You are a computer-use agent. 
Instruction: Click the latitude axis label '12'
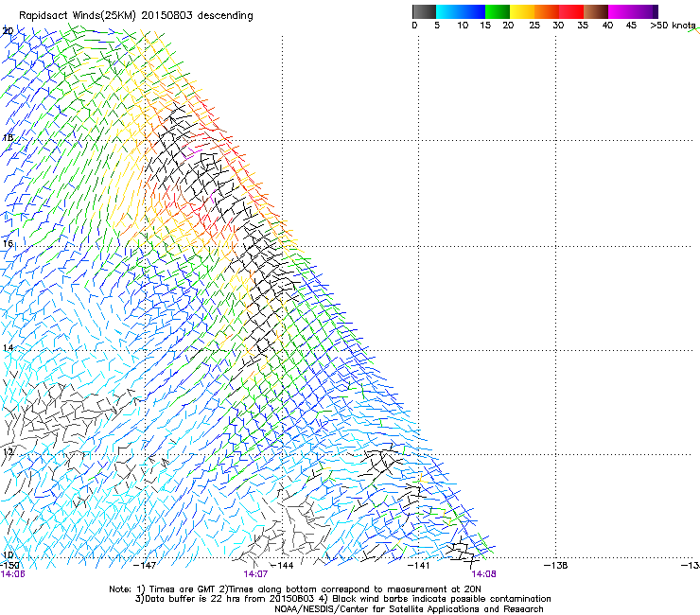[x=8, y=452]
